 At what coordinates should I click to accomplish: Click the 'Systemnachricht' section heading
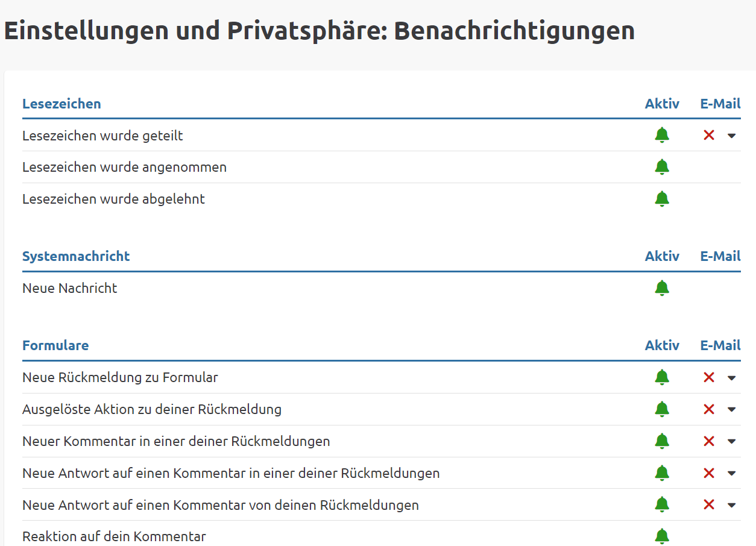(x=76, y=256)
